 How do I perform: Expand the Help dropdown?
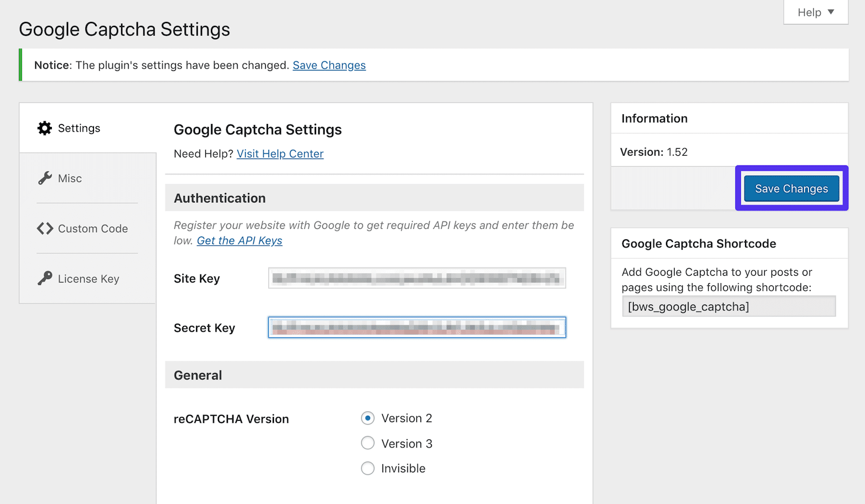[x=815, y=12]
